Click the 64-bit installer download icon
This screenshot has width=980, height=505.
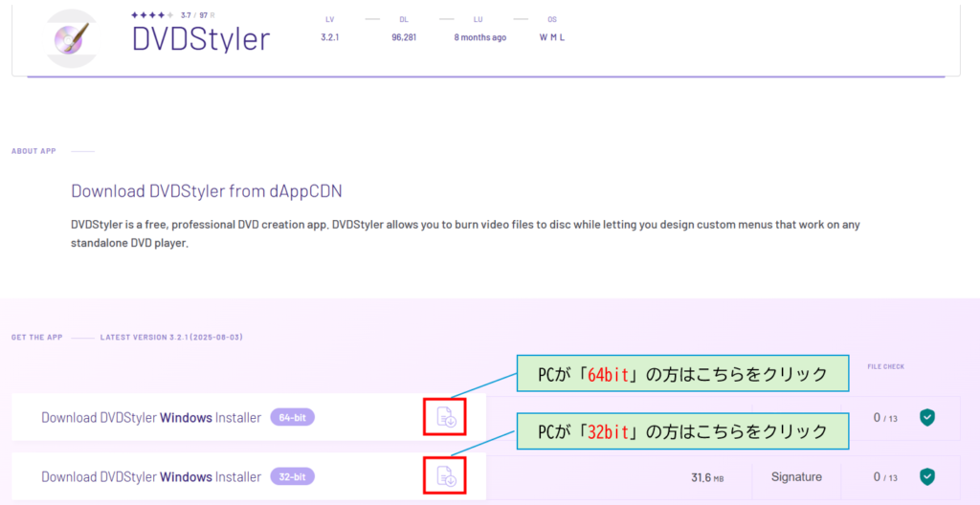(446, 416)
